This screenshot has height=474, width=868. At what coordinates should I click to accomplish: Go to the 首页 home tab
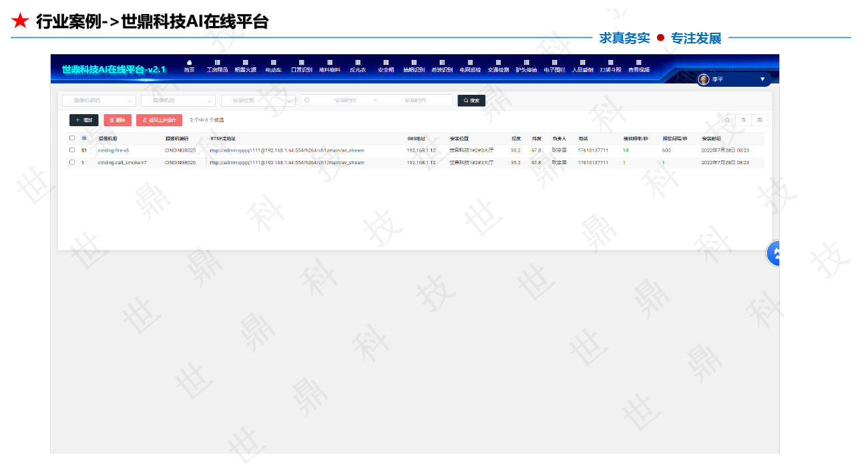(x=189, y=67)
